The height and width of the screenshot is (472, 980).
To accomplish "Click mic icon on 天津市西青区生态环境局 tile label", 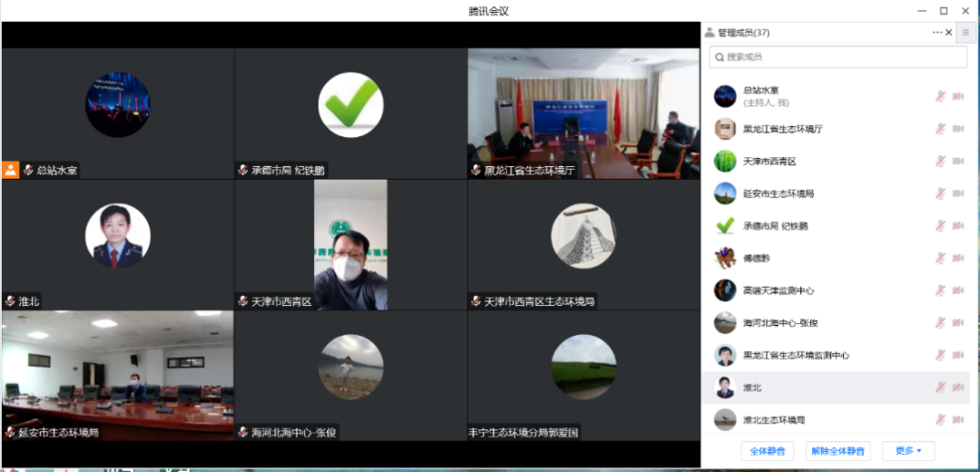I will 476,301.
